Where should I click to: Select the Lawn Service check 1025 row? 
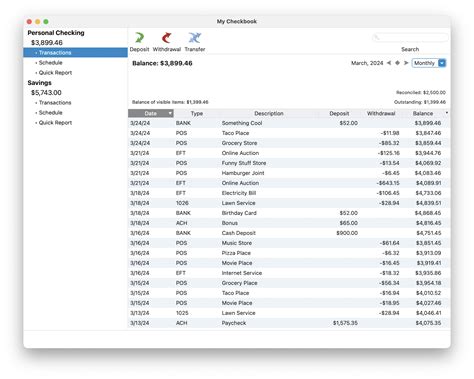289,313
